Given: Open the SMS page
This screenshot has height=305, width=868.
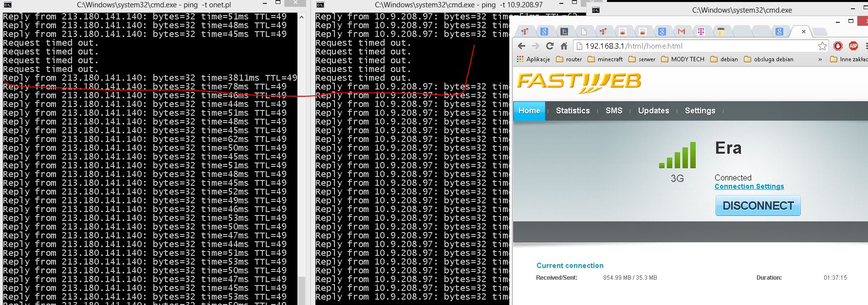Looking at the screenshot, I should click(x=614, y=111).
